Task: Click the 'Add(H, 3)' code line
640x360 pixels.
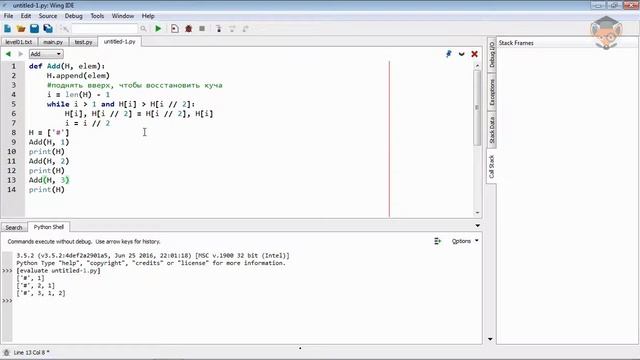Action: (49, 180)
